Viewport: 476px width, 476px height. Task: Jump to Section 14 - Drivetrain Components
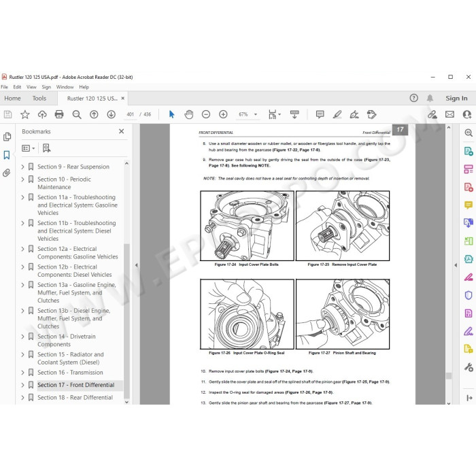pyautogui.click(x=67, y=341)
